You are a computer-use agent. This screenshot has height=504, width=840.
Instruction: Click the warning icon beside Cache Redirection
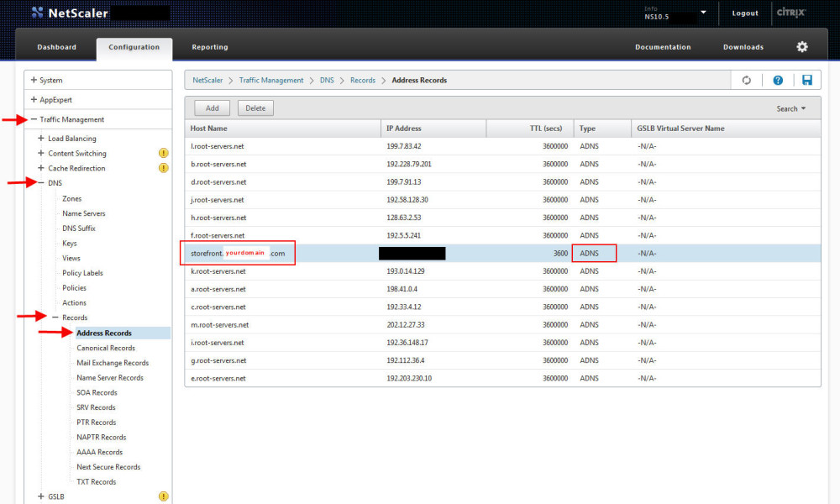(162, 168)
